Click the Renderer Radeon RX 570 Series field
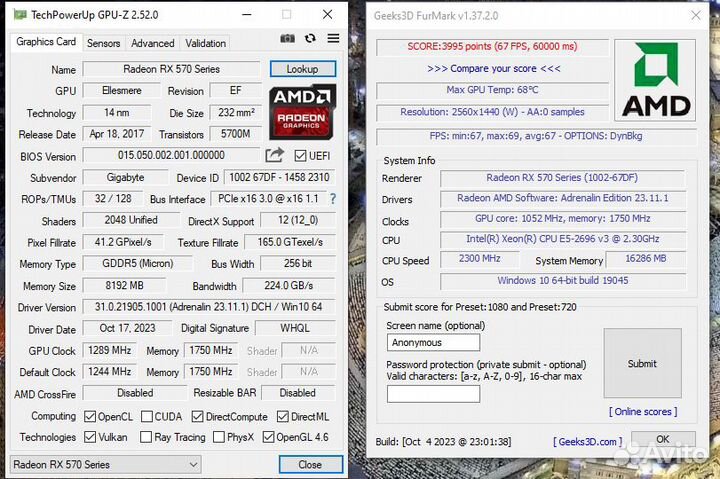The image size is (720, 479). click(562, 178)
